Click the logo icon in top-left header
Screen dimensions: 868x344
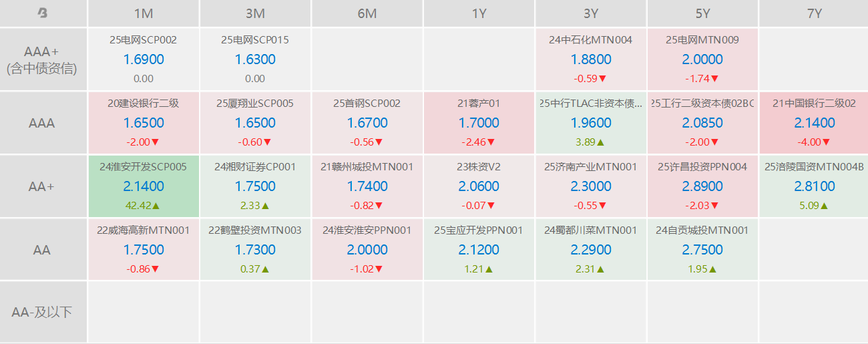pos(43,13)
